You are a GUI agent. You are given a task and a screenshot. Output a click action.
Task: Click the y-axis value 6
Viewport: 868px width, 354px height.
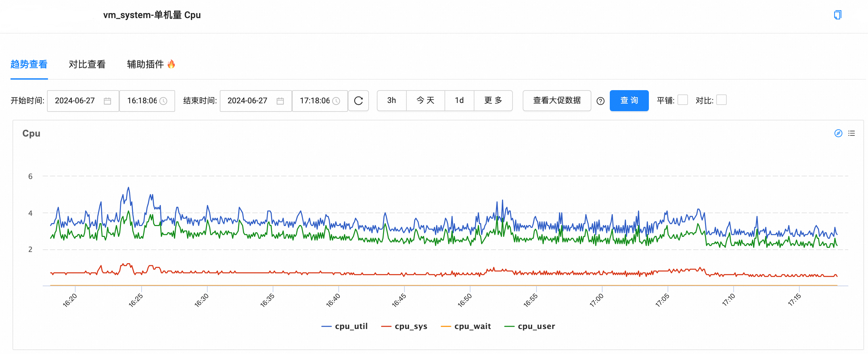pyautogui.click(x=30, y=176)
